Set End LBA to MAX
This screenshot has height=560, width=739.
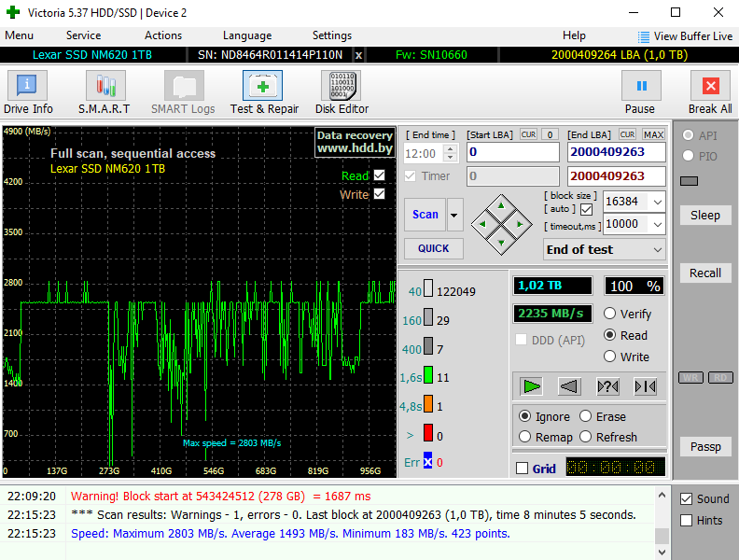coord(654,134)
